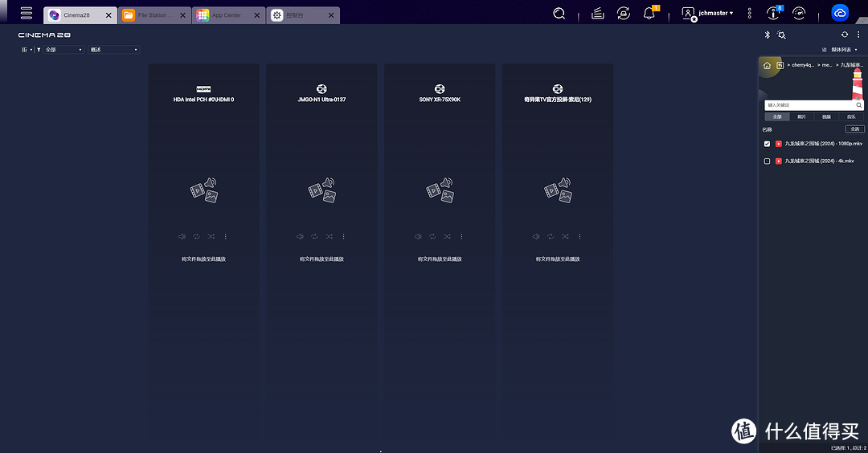This screenshot has width=868, height=453.
Task: Refresh the Cinema28 device list
Action: coord(844,35)
